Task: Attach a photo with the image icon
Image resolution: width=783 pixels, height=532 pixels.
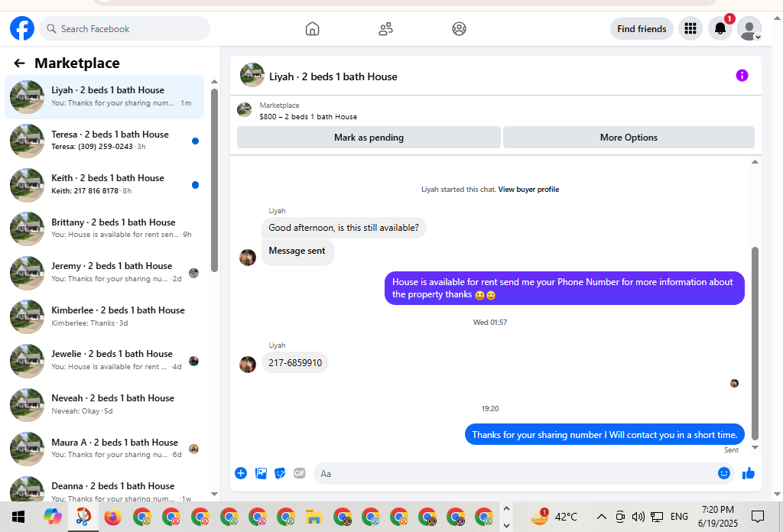Action: [x=261, y=473]
